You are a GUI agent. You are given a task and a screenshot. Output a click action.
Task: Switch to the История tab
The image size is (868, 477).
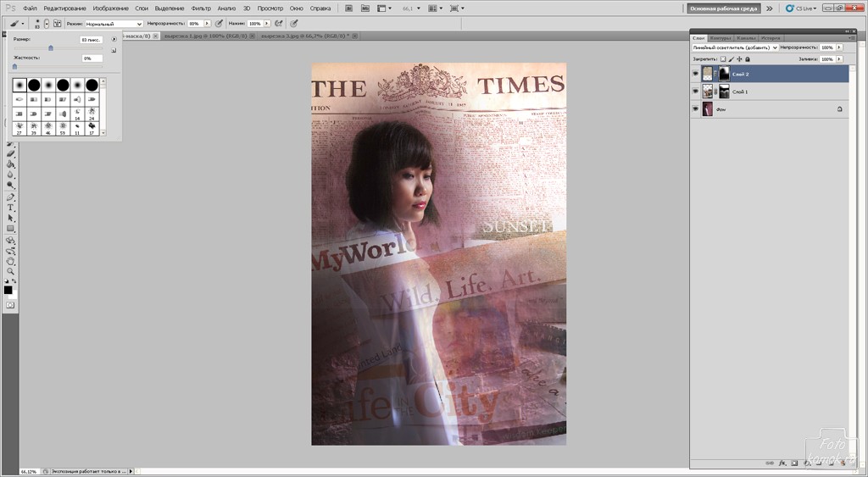(x=771, y=38)
